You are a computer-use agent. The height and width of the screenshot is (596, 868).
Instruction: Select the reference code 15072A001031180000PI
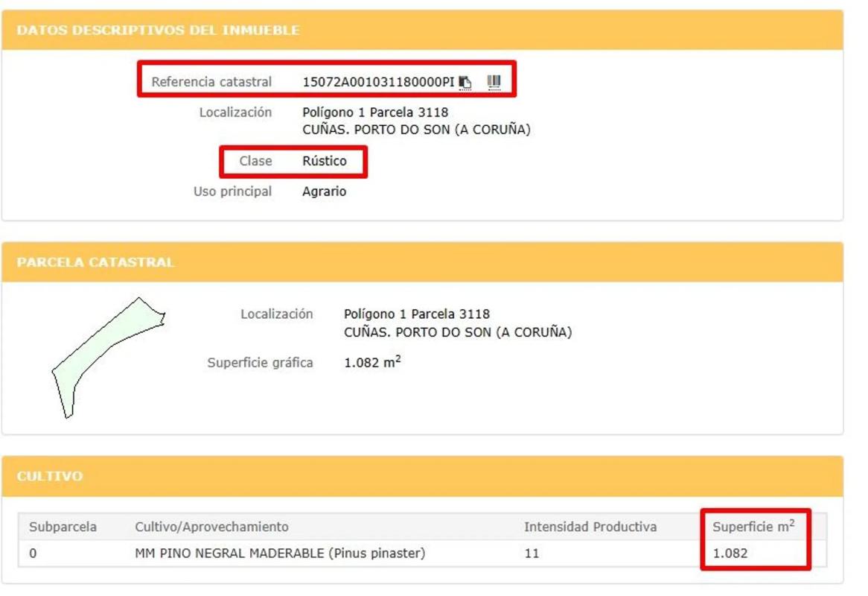click(377, 82)
